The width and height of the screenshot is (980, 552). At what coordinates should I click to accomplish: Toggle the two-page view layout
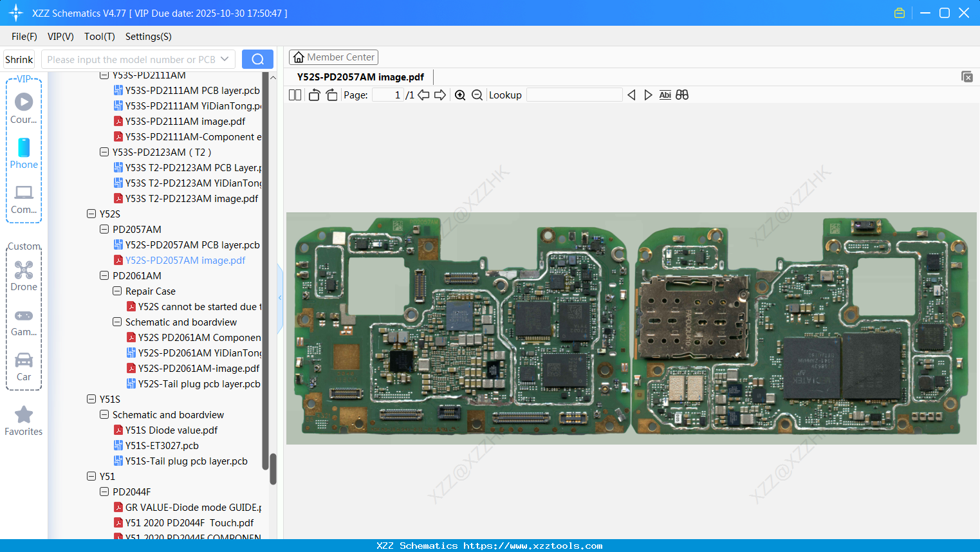pos(295,95)
